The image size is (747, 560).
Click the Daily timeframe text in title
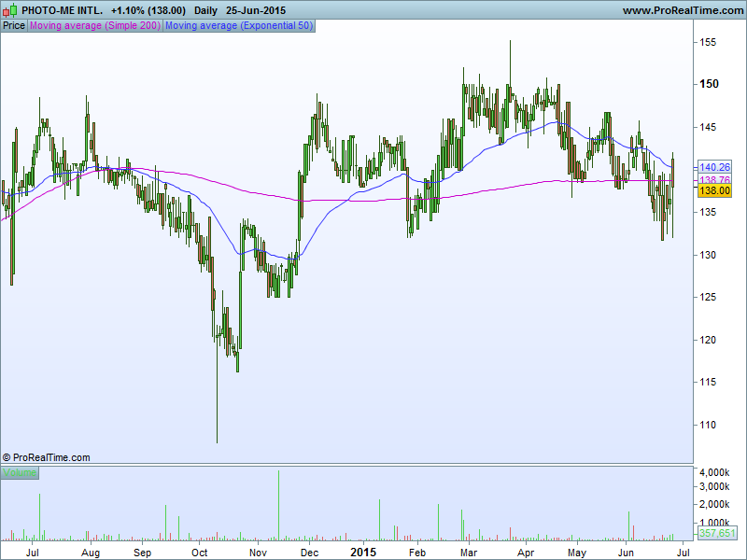click(x=205, y=10)
